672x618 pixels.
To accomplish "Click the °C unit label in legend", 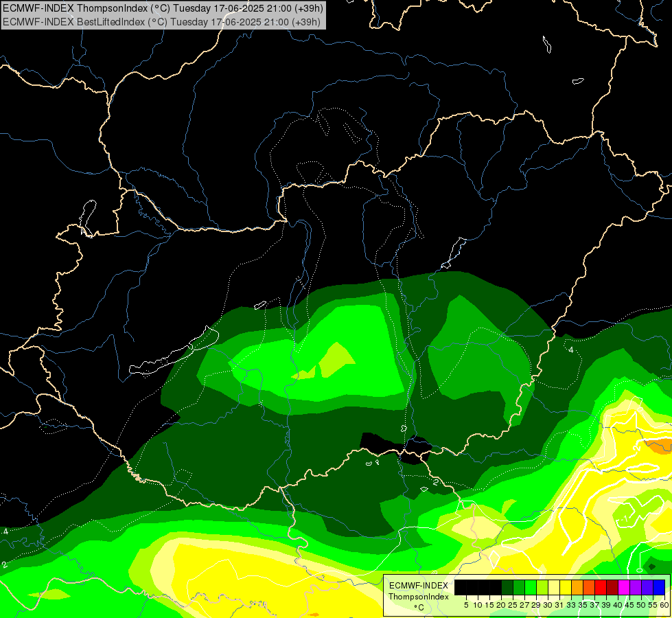I will click(x=419, y=608).
